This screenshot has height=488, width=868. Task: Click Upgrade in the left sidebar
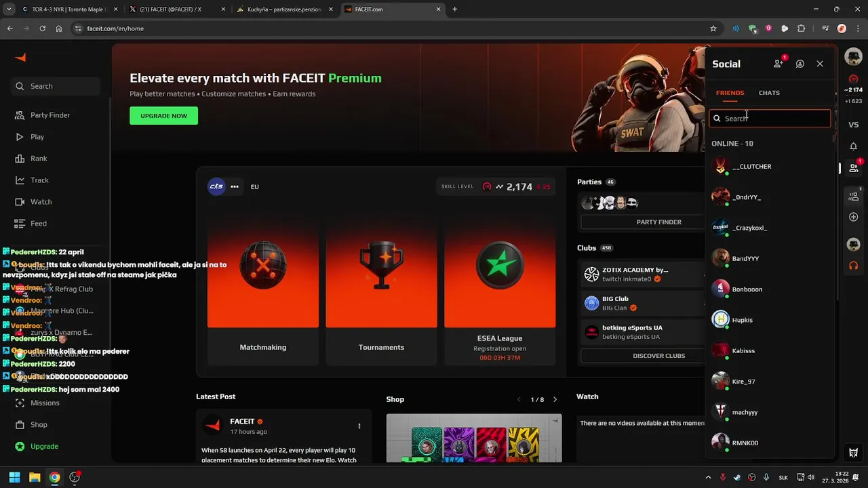coord(37,446)
